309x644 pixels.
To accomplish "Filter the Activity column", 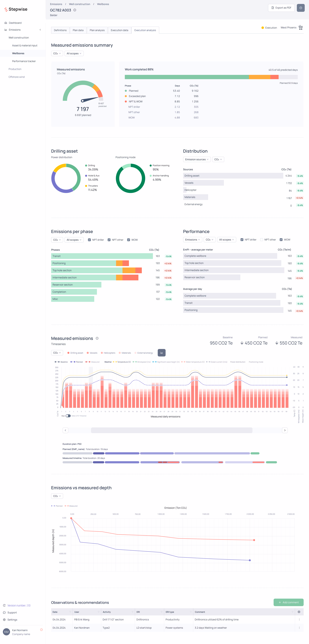I will (x=132, y=612).
